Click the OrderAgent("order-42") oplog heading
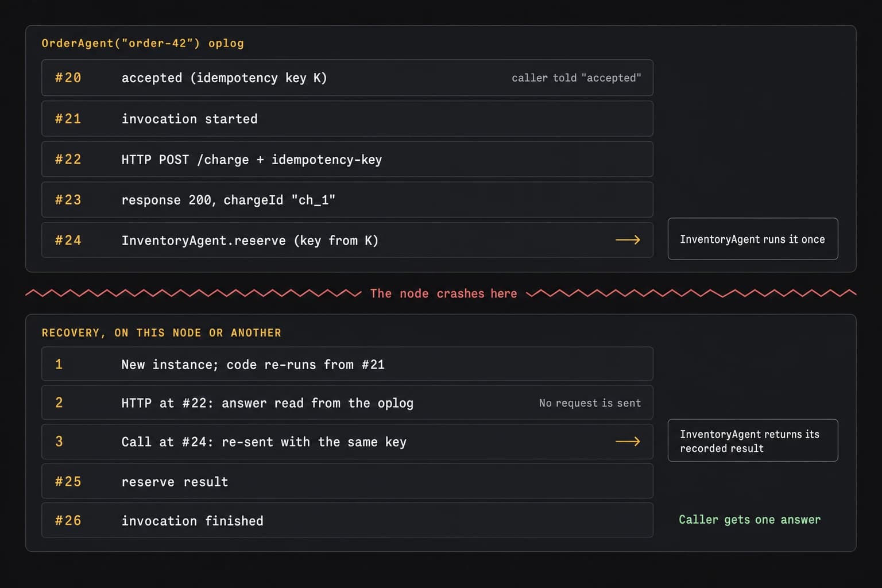 142,43
